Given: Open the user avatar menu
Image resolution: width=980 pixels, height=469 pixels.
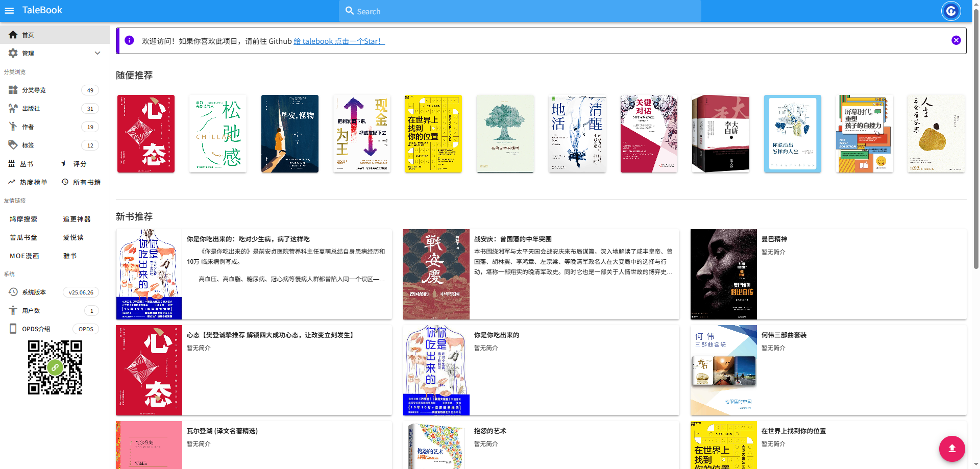Looking at the screenshot, I should coord(951,11).
